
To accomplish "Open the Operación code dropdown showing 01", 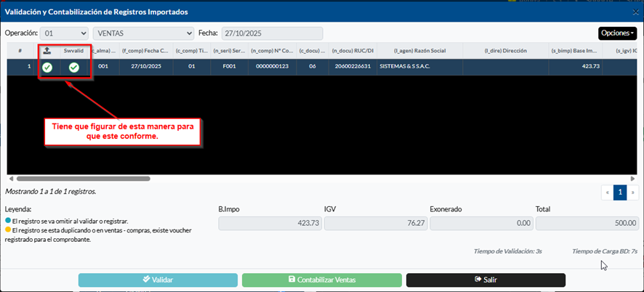I will tap(65, 33).
